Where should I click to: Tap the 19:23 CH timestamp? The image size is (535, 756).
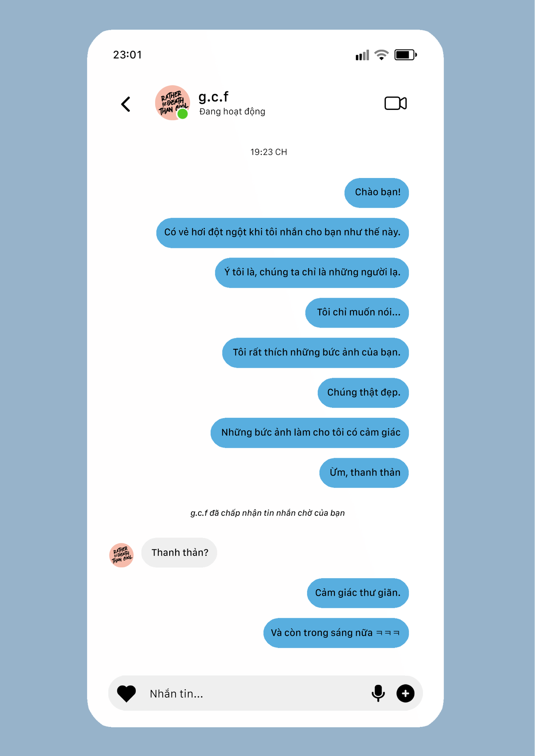pyautogui.click(x=268, y=152)
